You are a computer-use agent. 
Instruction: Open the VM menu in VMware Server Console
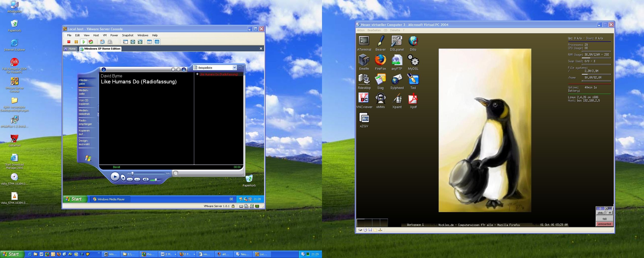click(x=105, y=35)
